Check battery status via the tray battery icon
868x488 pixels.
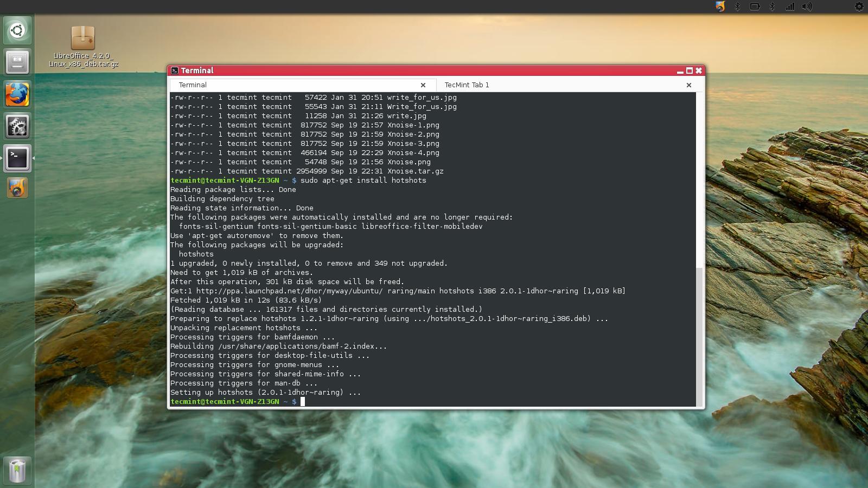point(755,7)
